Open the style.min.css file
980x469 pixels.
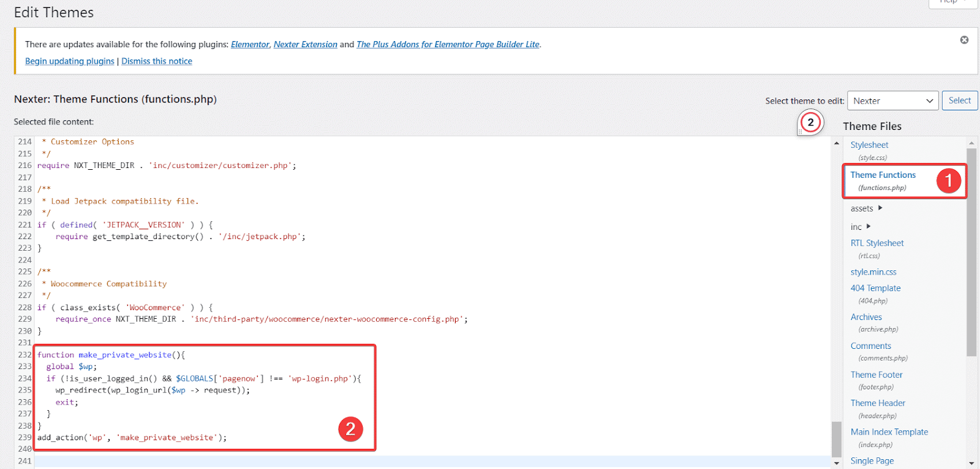(x=873, y=272)
